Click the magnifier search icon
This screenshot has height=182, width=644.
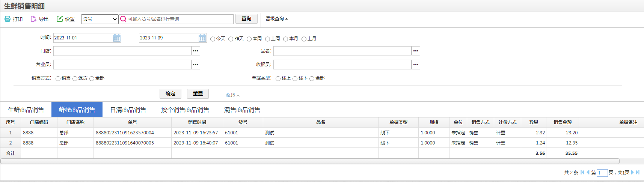click(123, 19)
